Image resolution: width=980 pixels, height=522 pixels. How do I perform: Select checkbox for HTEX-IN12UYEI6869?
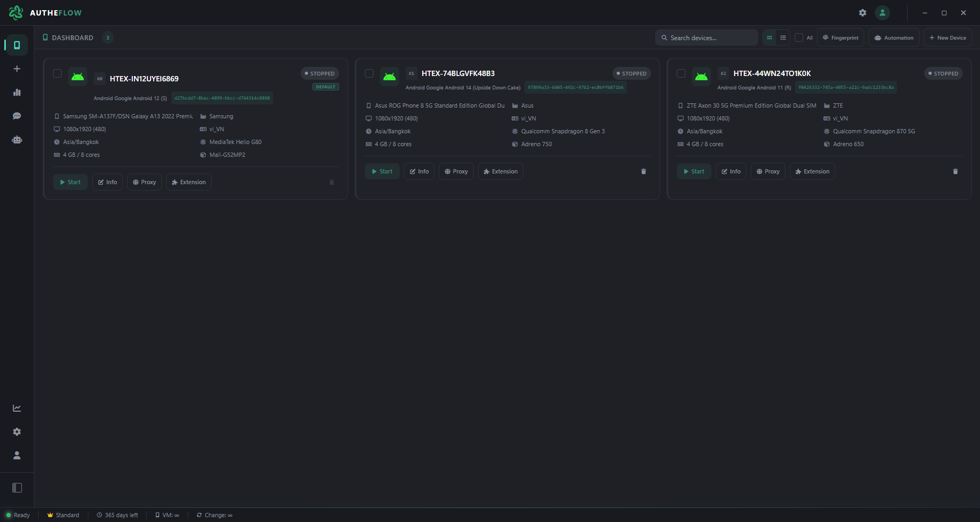point(57,73)
